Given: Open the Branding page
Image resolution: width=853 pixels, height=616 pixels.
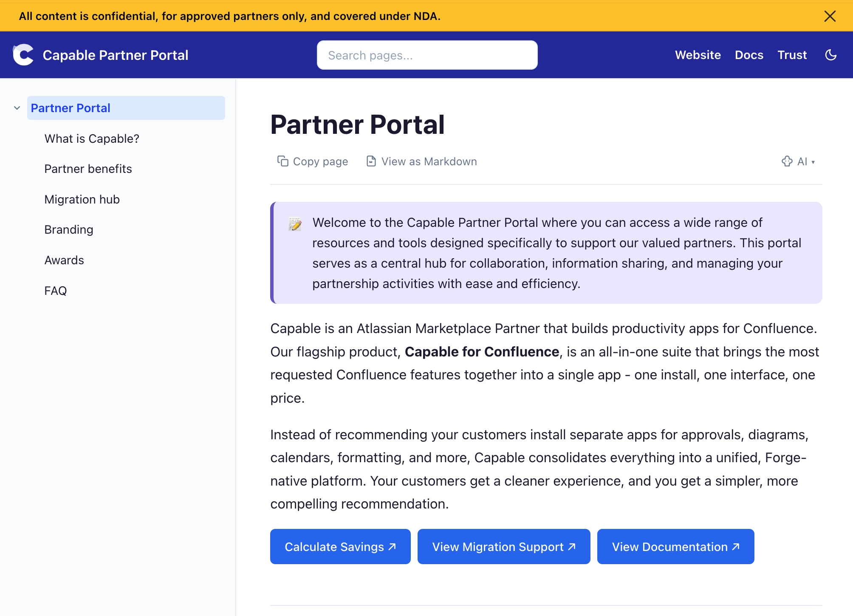Looking at the screenshot, I should 68,229.
